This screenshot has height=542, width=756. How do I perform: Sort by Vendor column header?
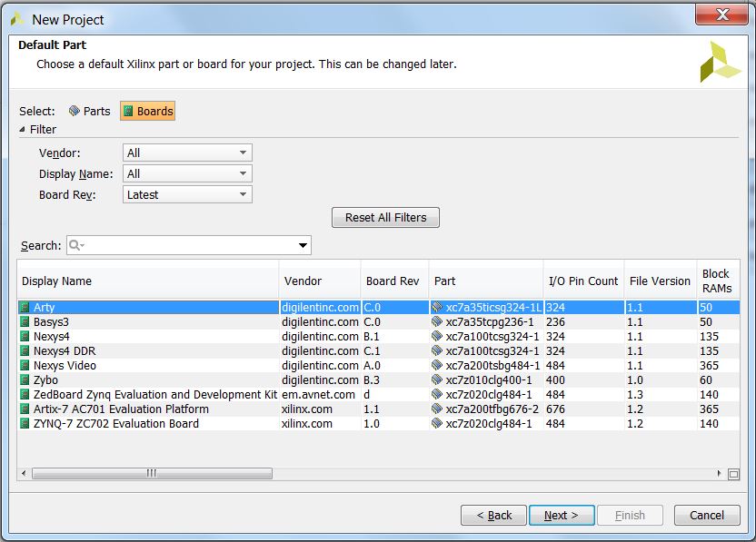[320, 281]
